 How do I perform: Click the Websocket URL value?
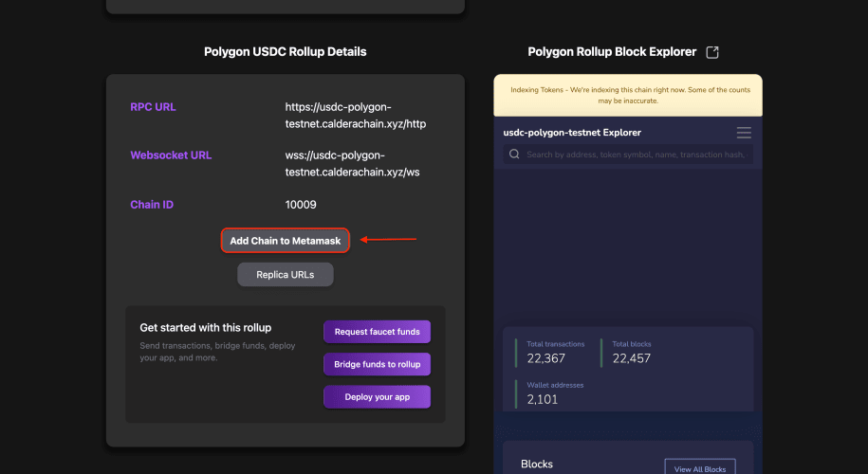352,164
